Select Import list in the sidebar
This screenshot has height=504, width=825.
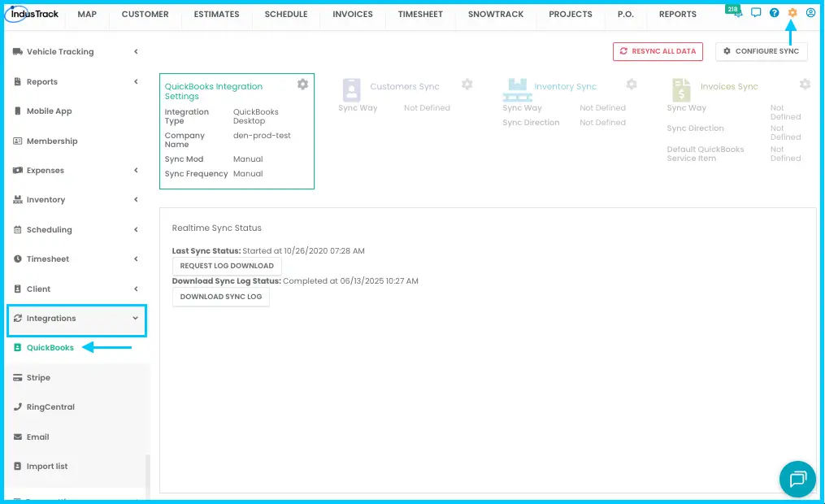point(47,466)
